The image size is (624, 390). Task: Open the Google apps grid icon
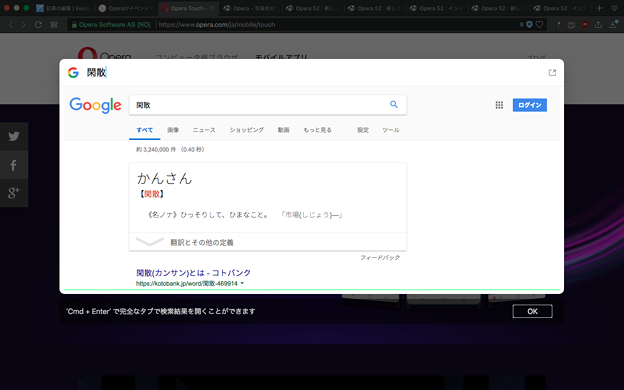(x=499, y=105)
